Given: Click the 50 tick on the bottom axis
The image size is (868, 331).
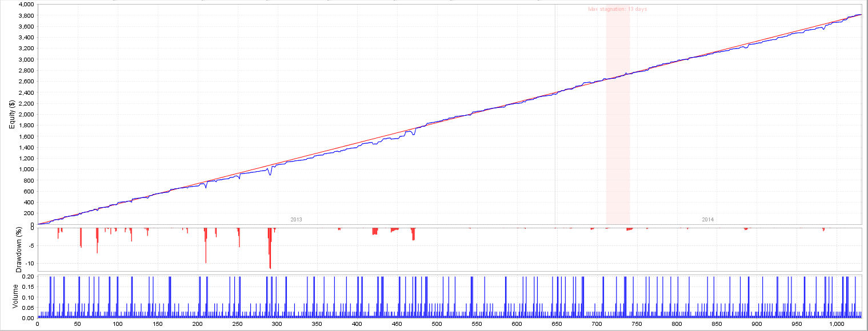Looking at the screenshot, I should pos(78,325).
